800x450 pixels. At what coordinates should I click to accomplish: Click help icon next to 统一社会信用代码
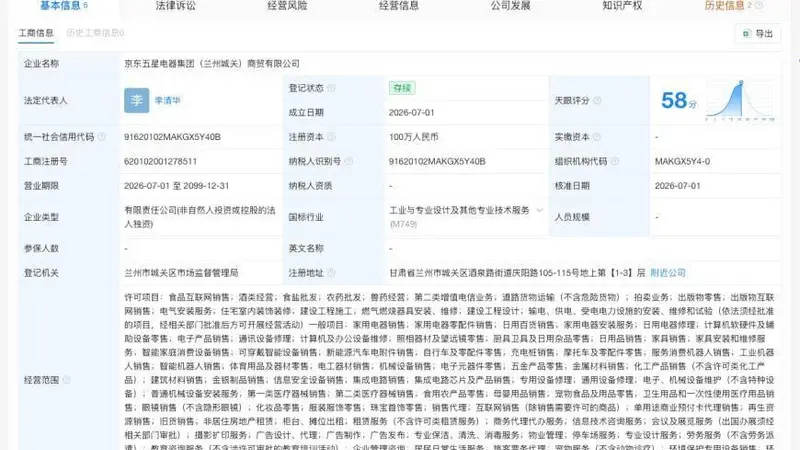[x=102, y=137]
